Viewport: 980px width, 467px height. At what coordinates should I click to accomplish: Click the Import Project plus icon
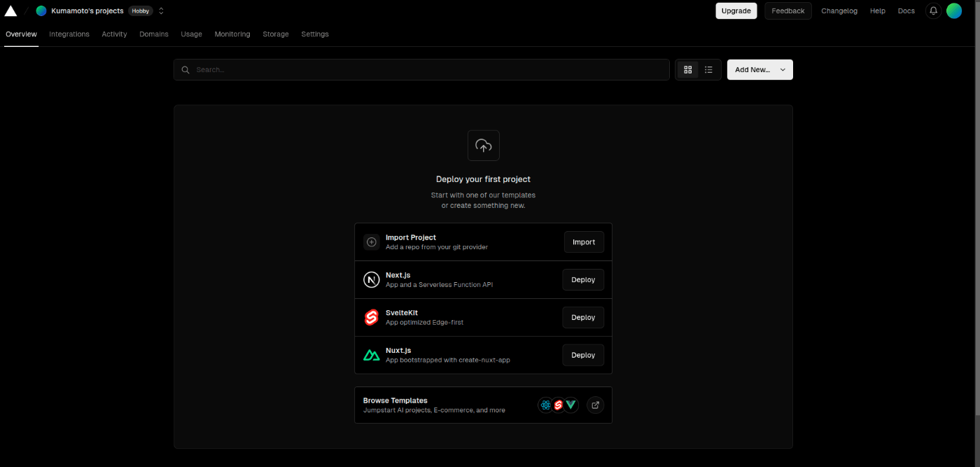[x=372, y=242]
